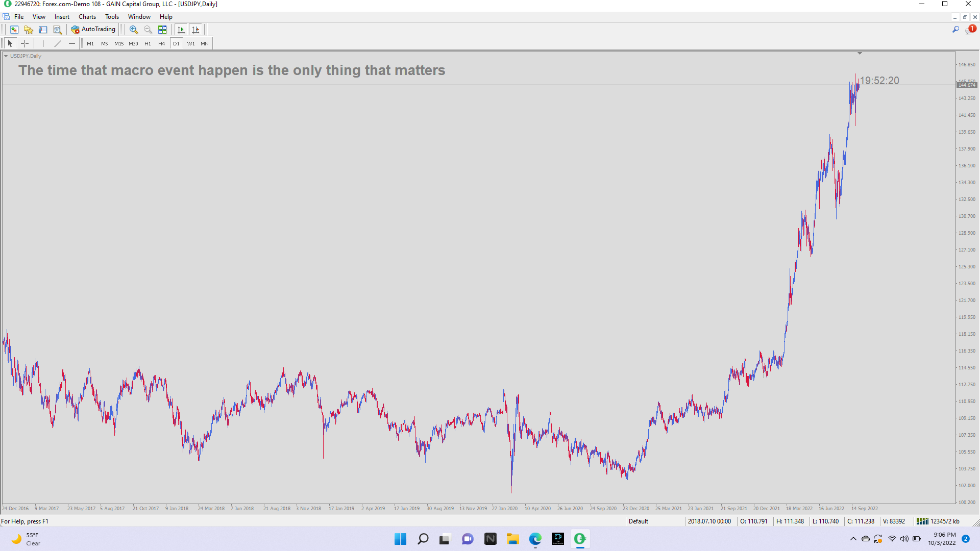The height and width of the screenshot is (551, 980).
Task: Open the Navigator panel icon
Action: (x=29, y=30)
